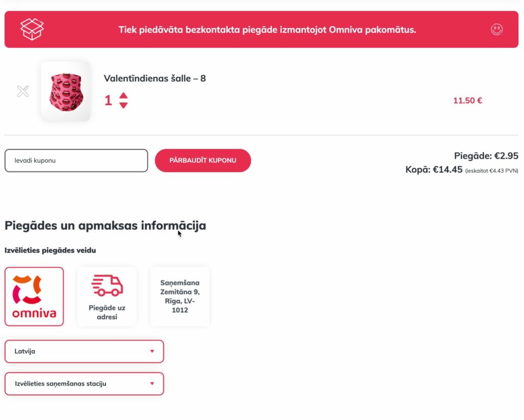Viewport: 524px width, 420px height.
Task: Click the smiley face icon in banner
Action: 496,30
